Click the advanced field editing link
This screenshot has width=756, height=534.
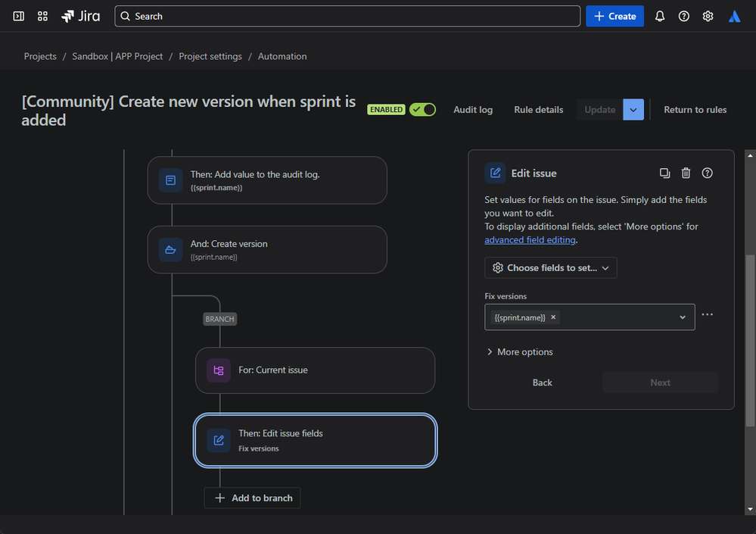[530, 240]
